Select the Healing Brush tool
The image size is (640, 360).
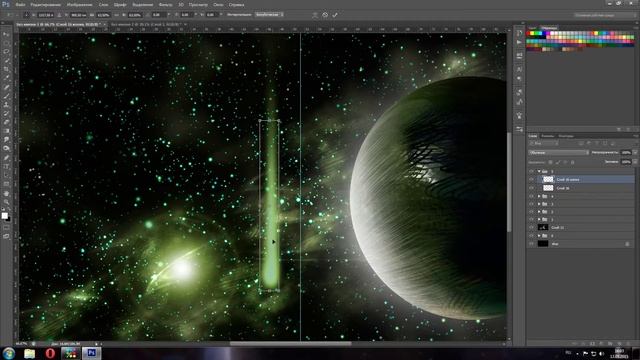pos(6,87)
